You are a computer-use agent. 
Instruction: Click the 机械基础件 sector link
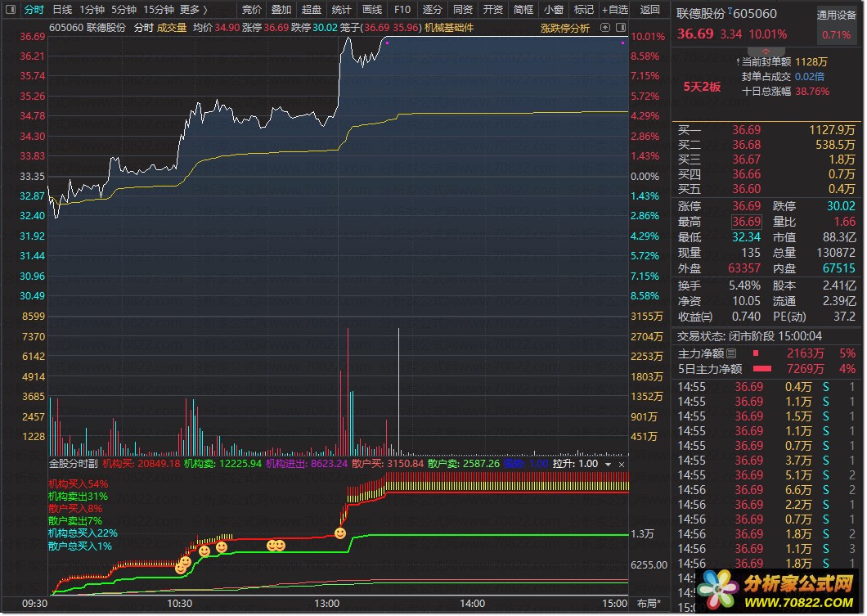click(448, 28)
